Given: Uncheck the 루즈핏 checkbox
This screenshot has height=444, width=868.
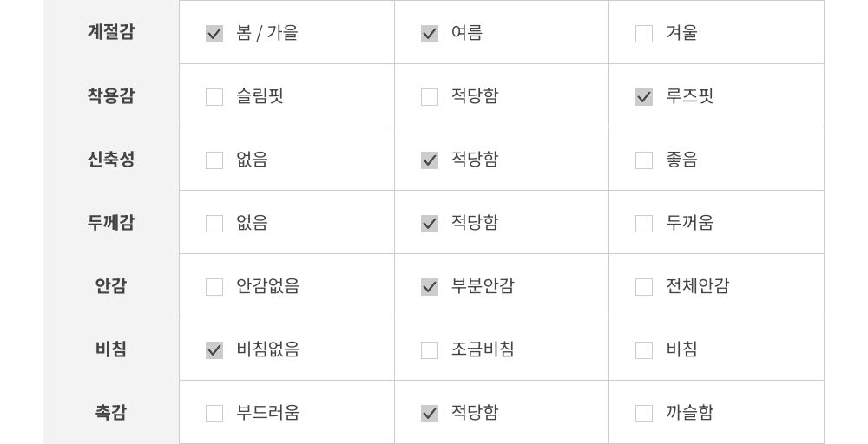Looking at the screenshot, I should pos(644,97).
